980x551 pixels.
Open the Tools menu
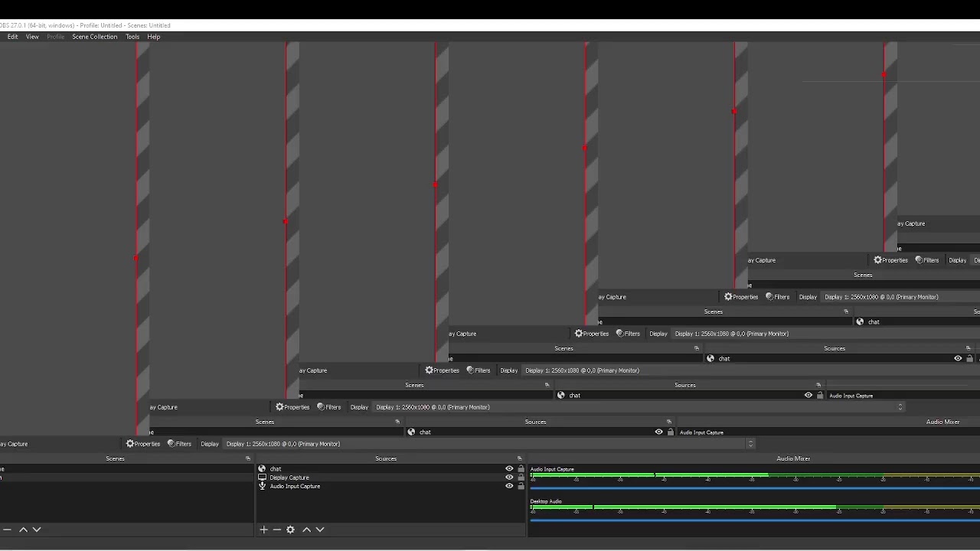pyautogui.click(x=132, y=37)
